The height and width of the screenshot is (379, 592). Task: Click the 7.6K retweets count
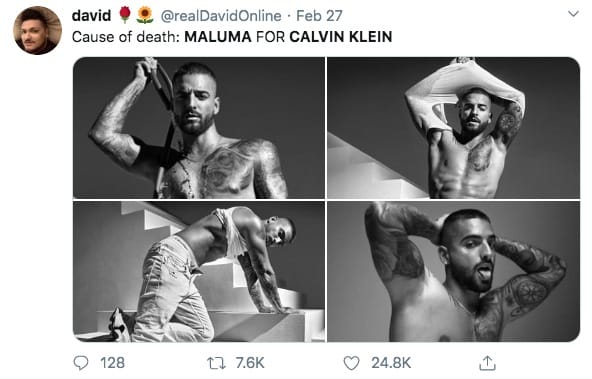pos(250,363)
